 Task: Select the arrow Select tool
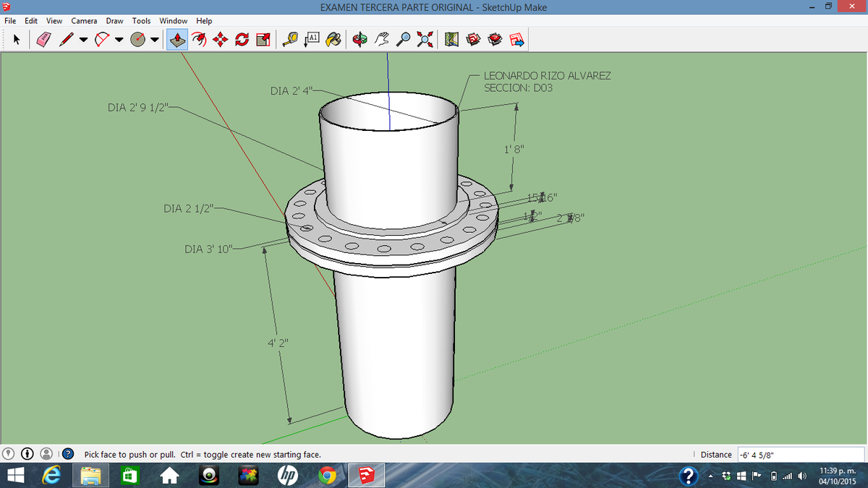15,39
